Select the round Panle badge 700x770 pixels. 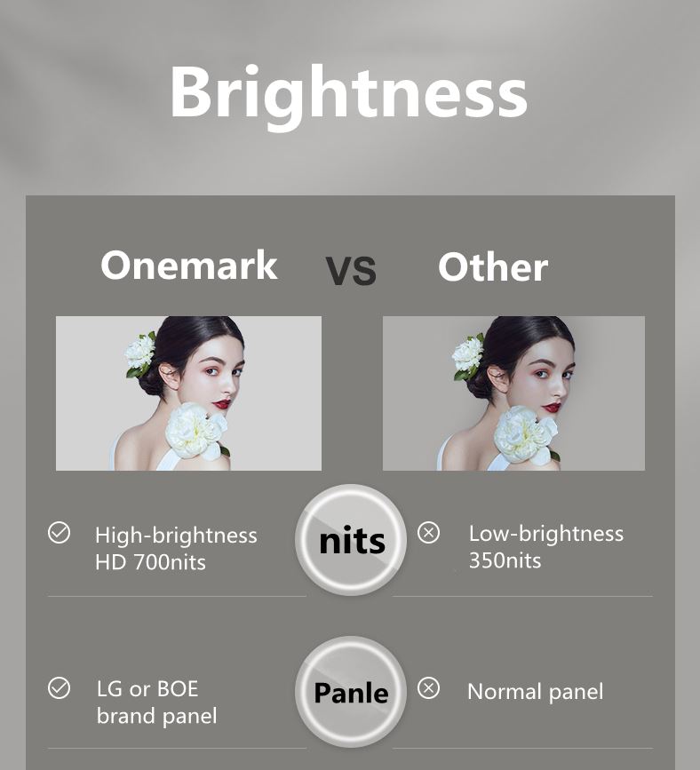[351, 692]
